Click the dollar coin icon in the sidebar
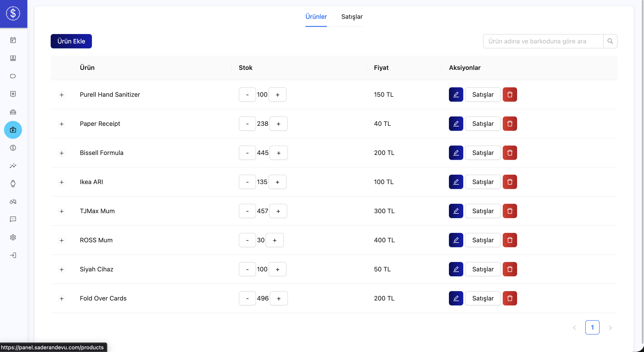 point(13,148)
